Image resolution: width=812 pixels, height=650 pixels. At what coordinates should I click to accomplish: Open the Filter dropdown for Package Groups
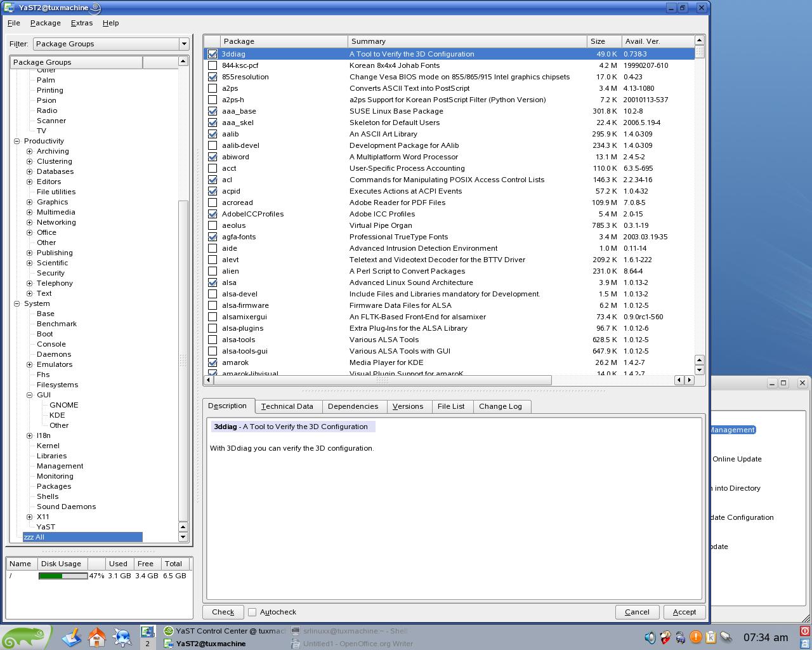[x=111, y=44]
